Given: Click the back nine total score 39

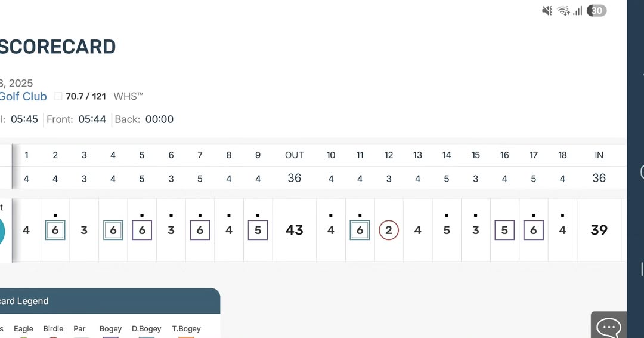Looking at the screenshot, I should click(x=599, y=231).
